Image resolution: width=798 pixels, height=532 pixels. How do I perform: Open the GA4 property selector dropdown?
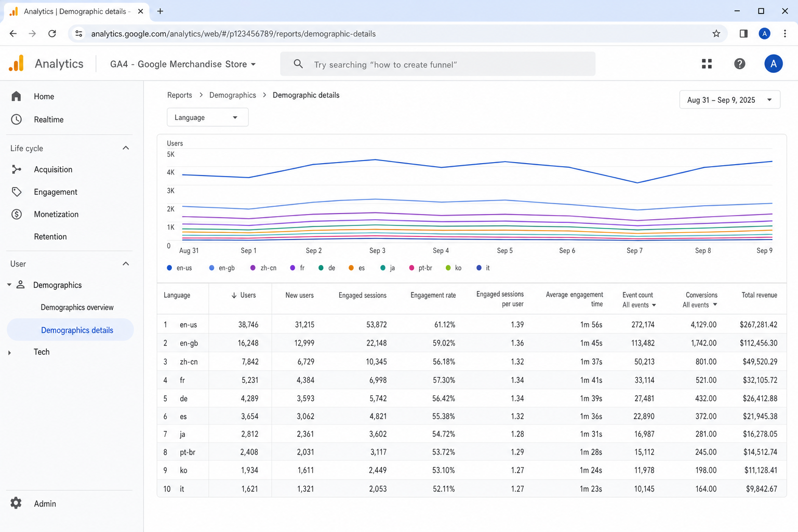[183, 64]
